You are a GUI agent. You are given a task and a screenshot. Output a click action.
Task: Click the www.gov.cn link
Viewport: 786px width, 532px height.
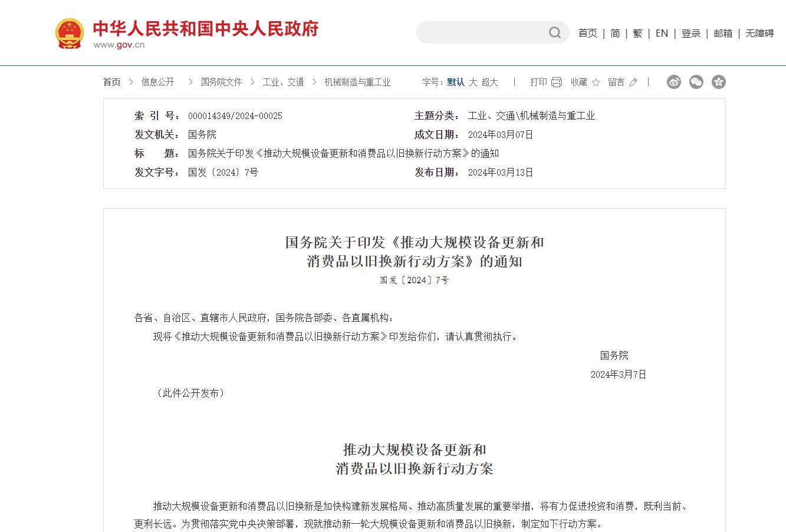(121, 43)
